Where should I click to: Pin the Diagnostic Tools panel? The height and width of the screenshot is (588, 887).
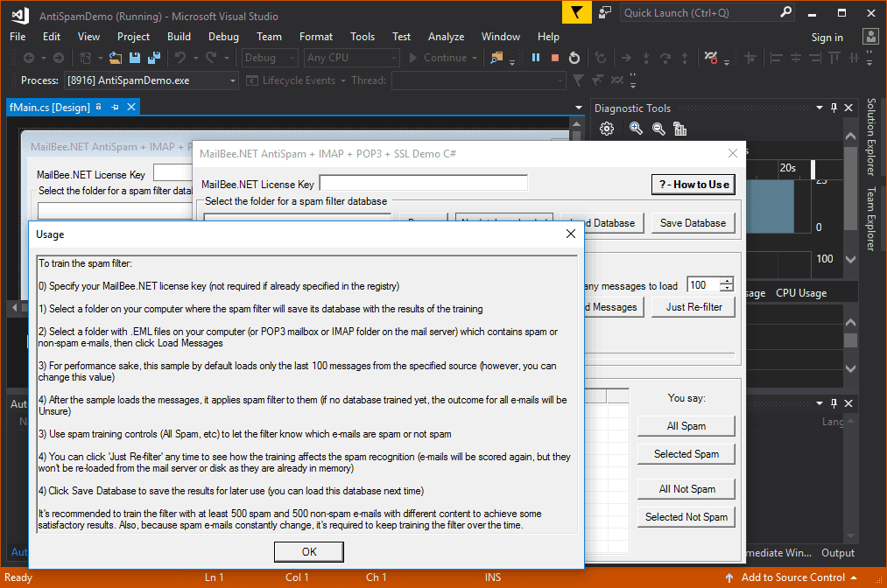click(834, 108)
